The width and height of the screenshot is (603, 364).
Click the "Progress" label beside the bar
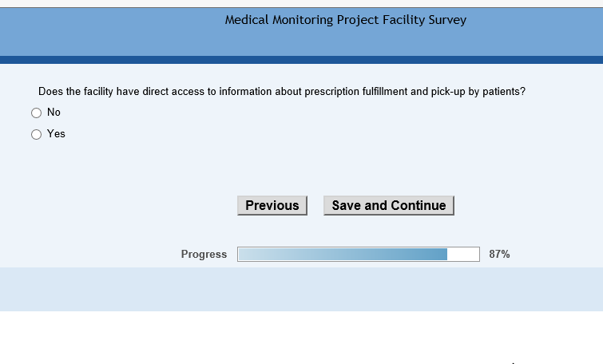[204, 255]
